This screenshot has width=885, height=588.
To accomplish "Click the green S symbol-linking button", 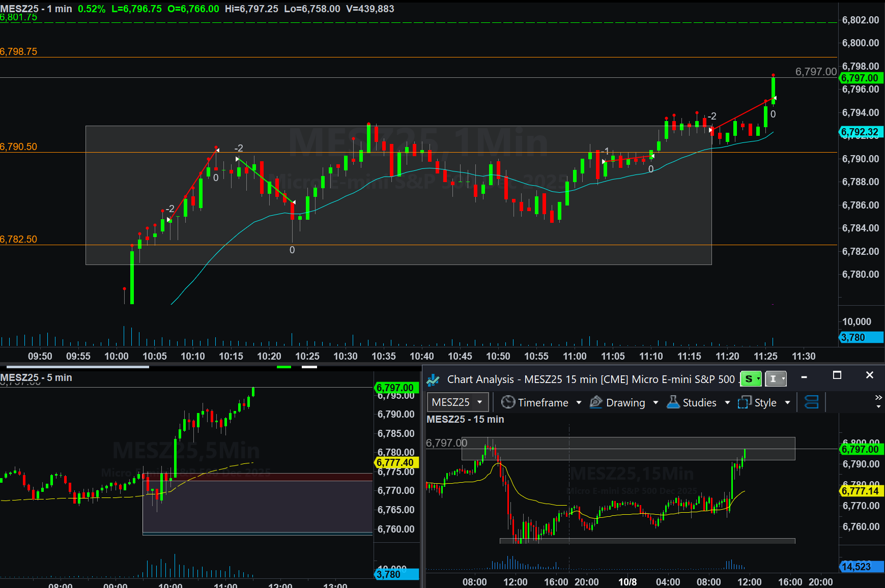I will 750,379.
